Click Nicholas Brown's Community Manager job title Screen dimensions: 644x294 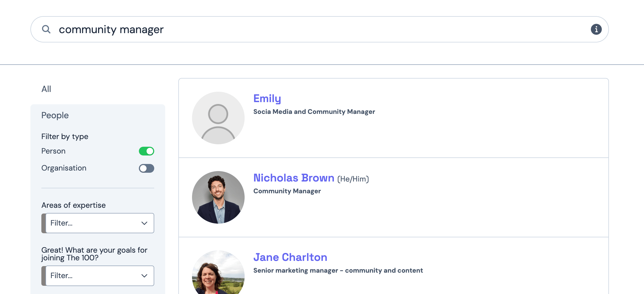click(x=287, y=191)
